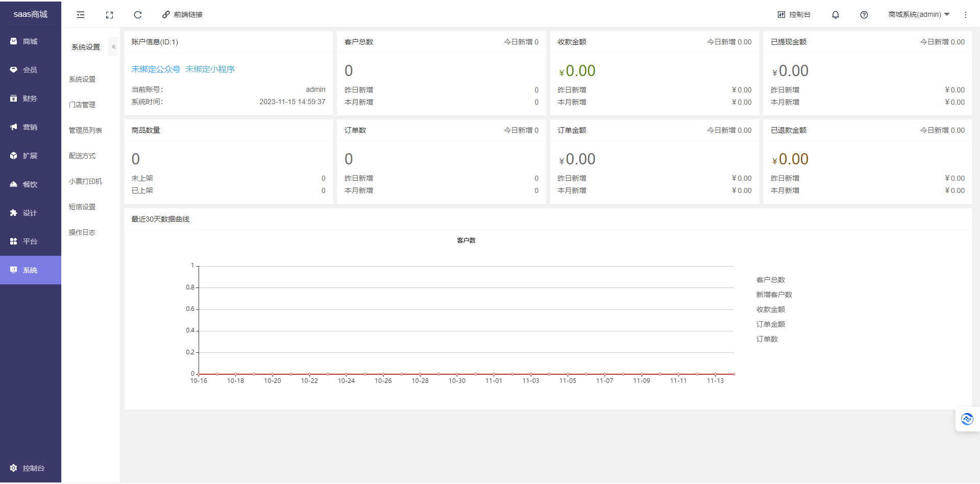Open the 前端链接 link
The width and height of the screenshot is (980, 484).
183,15
